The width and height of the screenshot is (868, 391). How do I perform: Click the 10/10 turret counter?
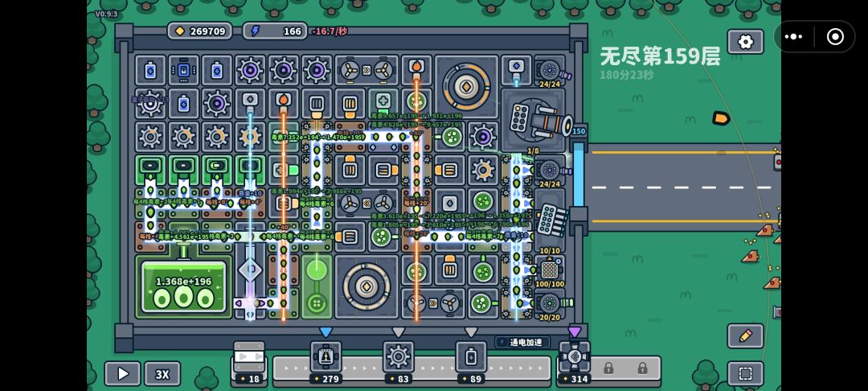[x=549, y=251]
